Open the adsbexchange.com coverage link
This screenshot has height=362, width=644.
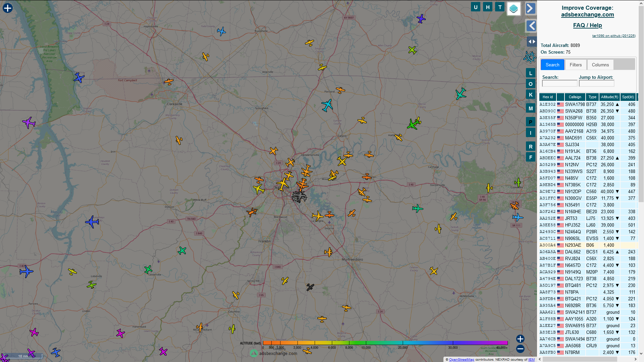pyautogui.click(x=587, y=14)
